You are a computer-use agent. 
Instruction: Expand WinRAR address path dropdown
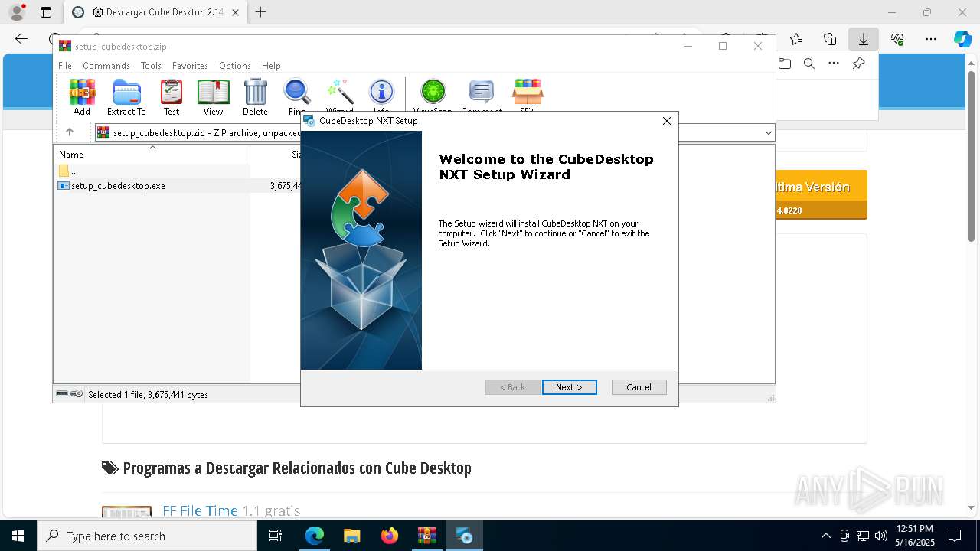(x=768, y=132)
